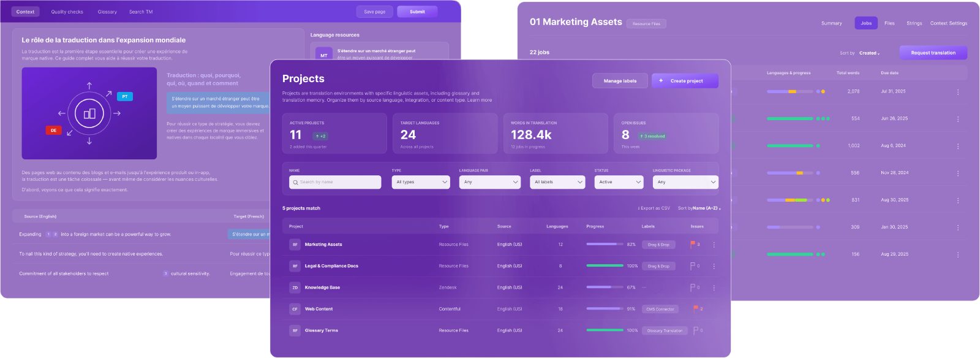Click the Web Content 91% progress bar
Screen dimensions: 980x358
coord(605,308)
